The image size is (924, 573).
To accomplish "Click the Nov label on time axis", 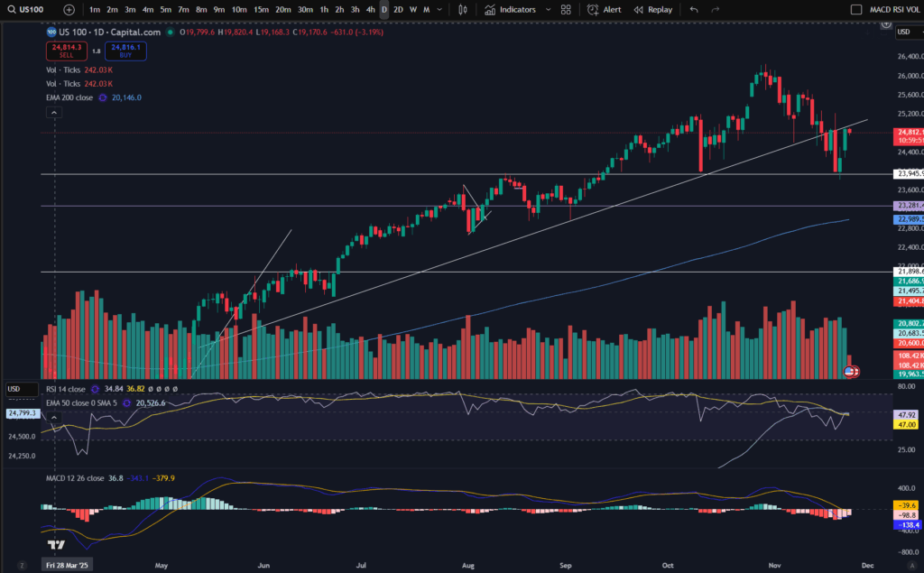I will 774,566.
